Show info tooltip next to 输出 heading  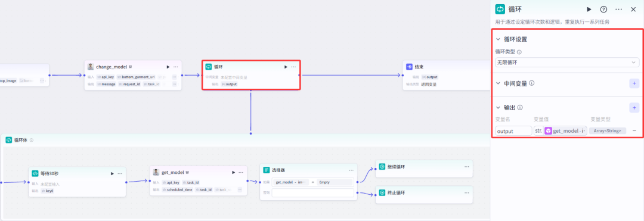[520, 107]
